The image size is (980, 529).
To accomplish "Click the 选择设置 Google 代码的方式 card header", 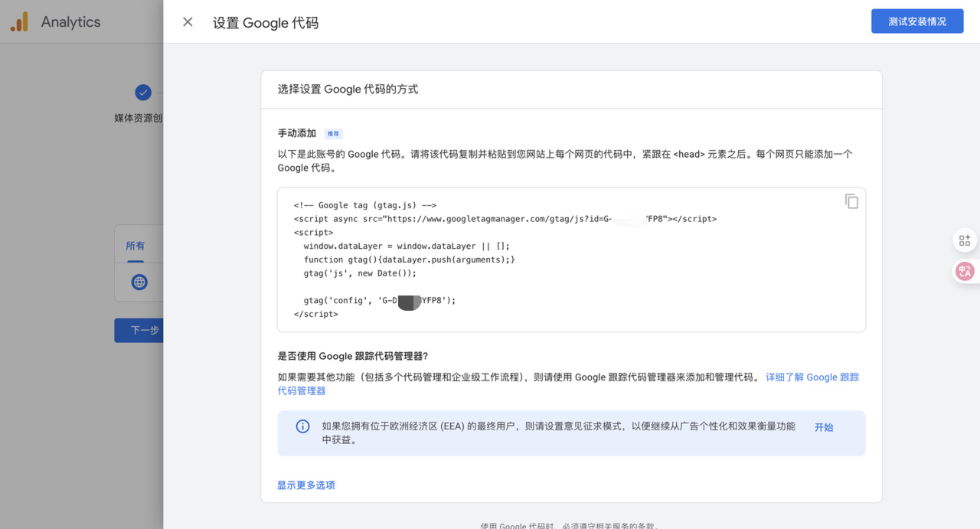I will coord(348,90).
